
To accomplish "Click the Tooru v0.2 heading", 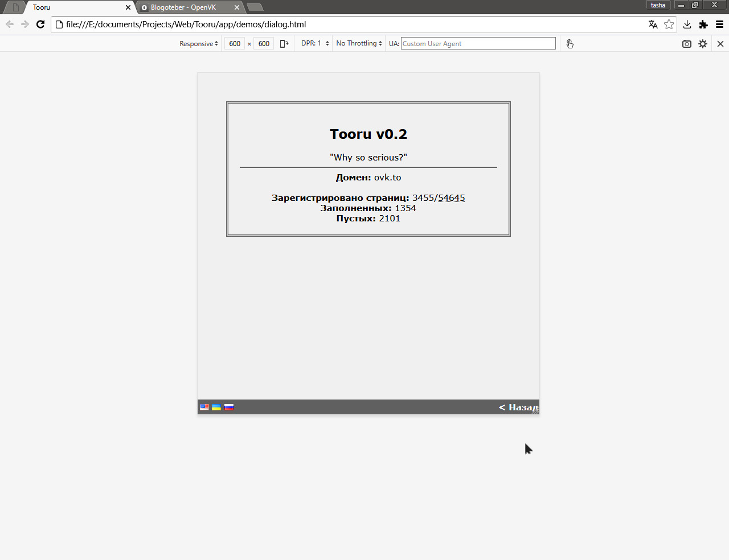I will (368, 134).
